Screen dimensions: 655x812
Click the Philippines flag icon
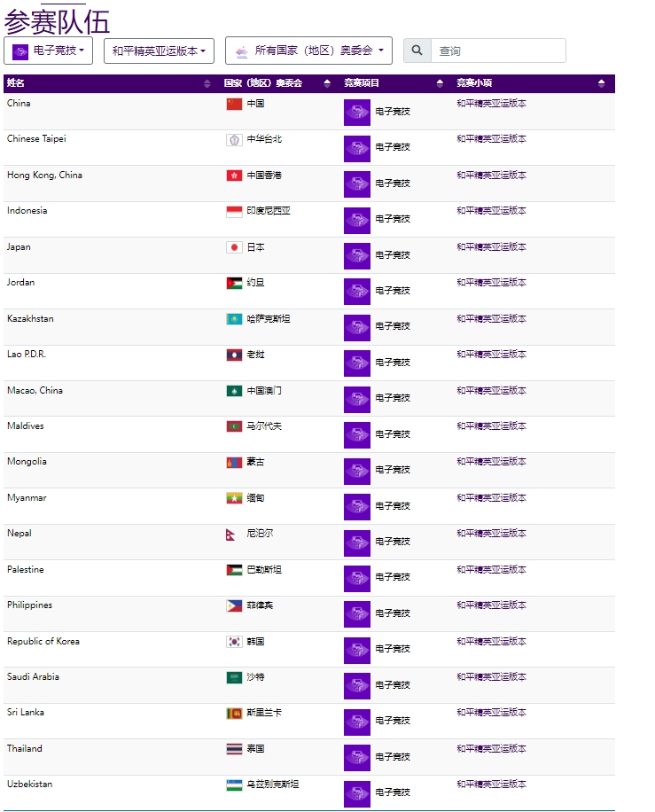click(x=234, y=605)
